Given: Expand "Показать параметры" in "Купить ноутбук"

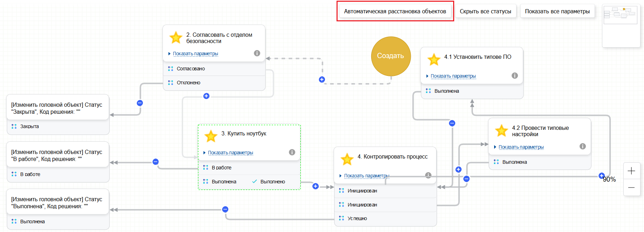Looking at the screenshot, I should tap(230, 153).
